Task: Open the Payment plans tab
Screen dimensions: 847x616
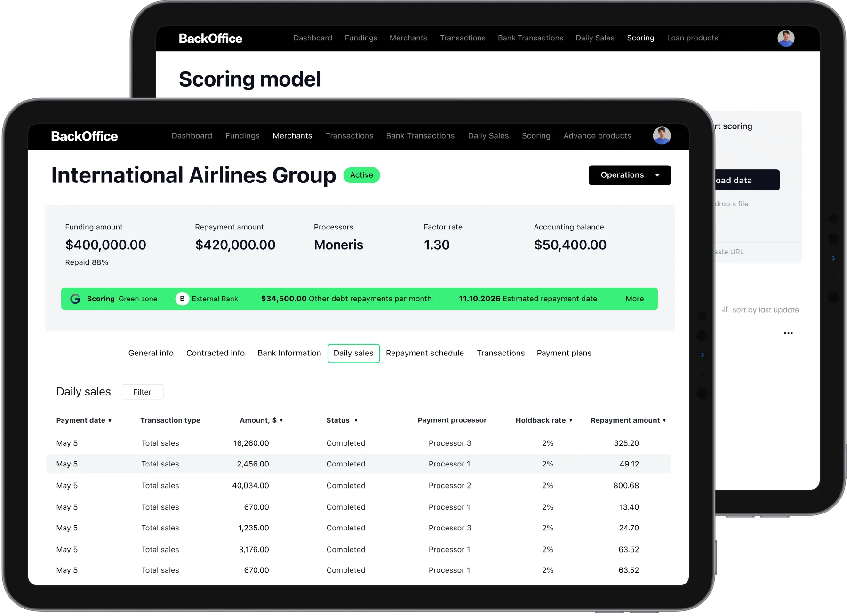Action: [x=564, y=353]
